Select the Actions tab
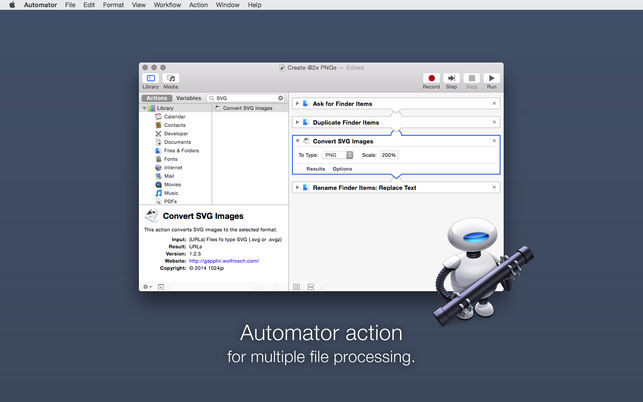This screenshot has width=643, height=402. [157, 98]
